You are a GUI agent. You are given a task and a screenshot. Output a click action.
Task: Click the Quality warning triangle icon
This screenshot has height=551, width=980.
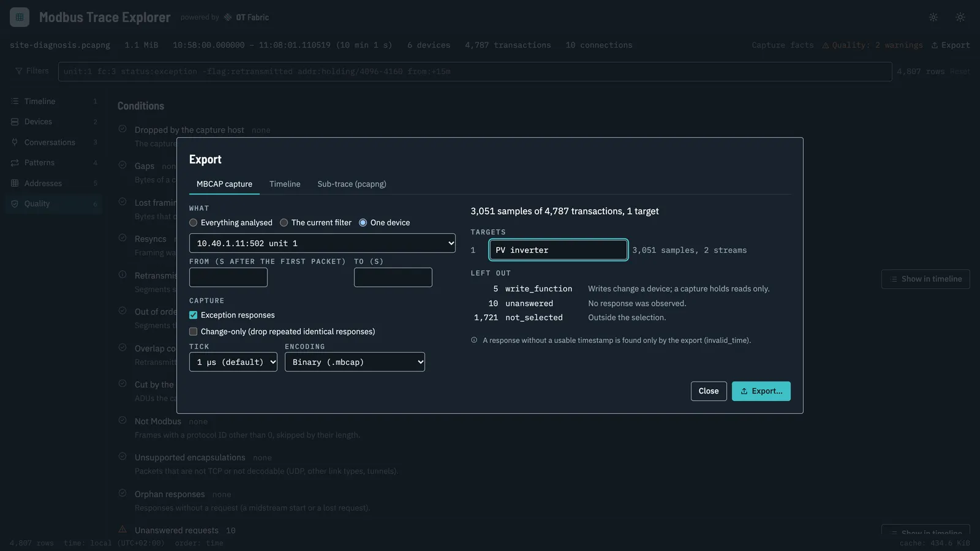(x=826, y=45)
